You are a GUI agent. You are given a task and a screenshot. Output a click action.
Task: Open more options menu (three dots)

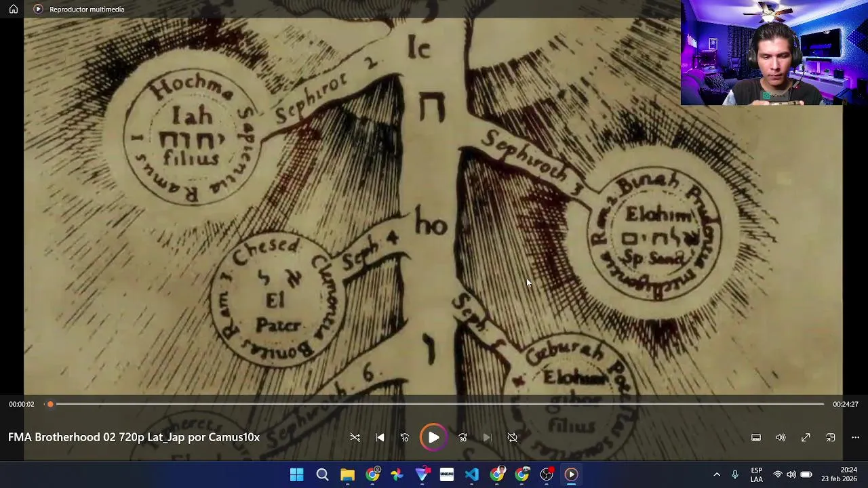tap(855, 438)
